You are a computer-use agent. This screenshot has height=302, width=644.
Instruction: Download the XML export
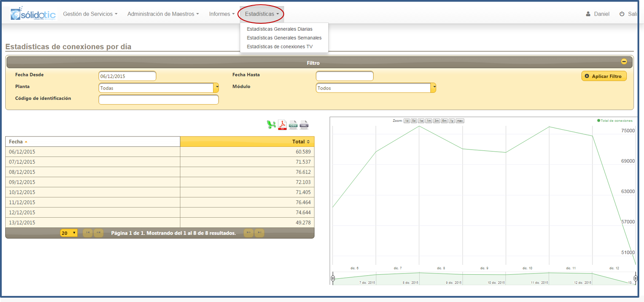coord(304,125)
